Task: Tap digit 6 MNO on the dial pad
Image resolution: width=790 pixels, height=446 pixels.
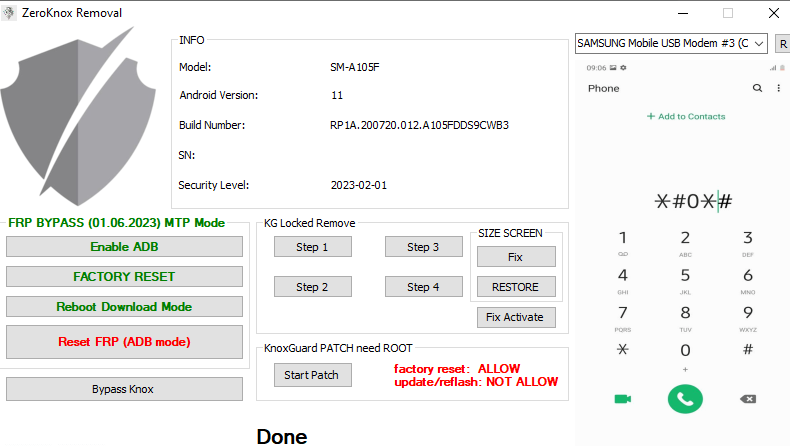Action: (748, 280)
